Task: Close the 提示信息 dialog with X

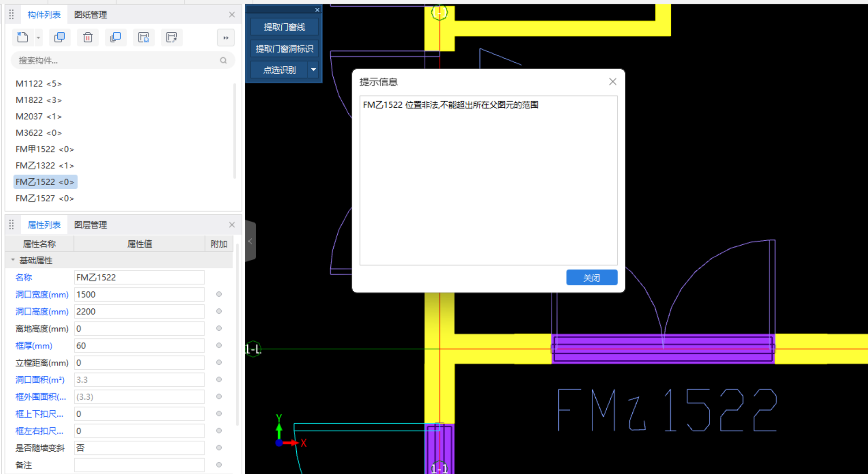Action: click(x=613, y=81)
